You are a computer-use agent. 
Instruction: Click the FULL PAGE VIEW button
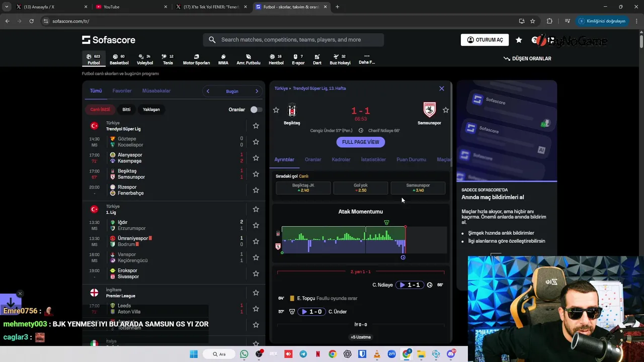(361, 142)
